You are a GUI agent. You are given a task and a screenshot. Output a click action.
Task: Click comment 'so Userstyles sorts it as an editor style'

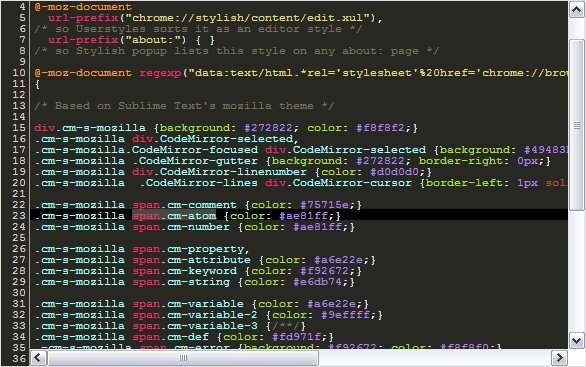pyautogui.click(x=198, y=29)
